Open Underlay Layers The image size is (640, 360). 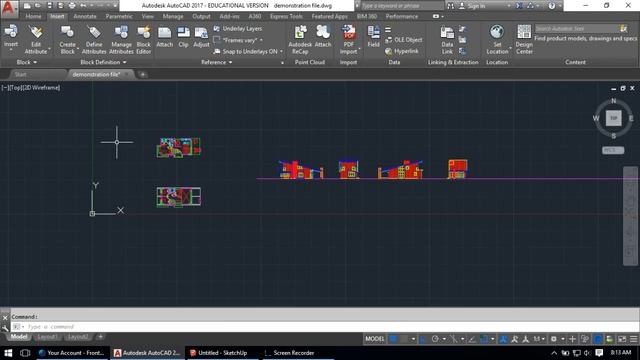click(238, 29)
